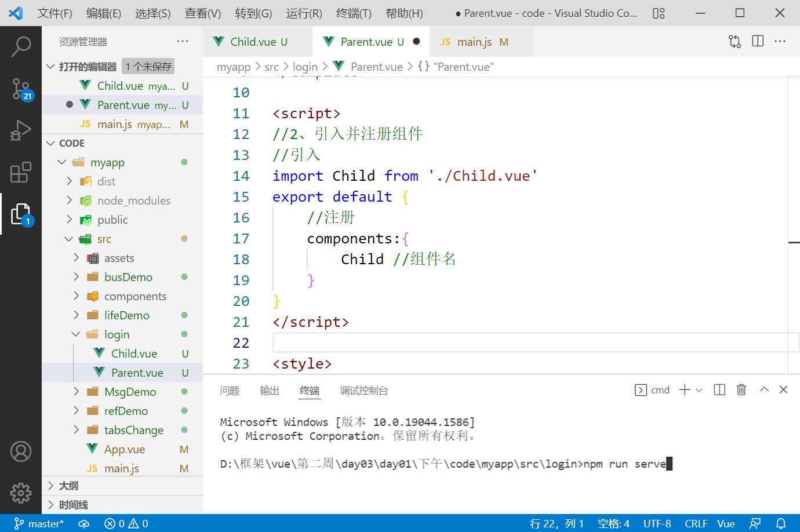Open the Accounts menu icon

point(21,451)
